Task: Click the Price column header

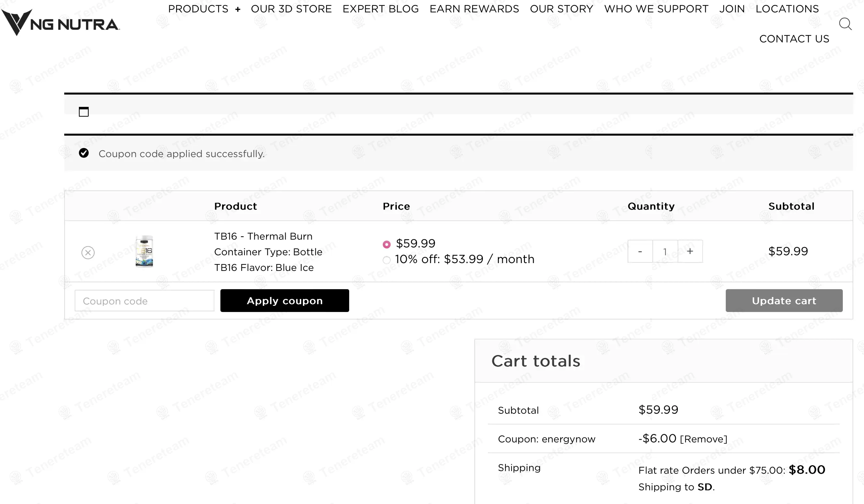Action: tap(396, 206)
